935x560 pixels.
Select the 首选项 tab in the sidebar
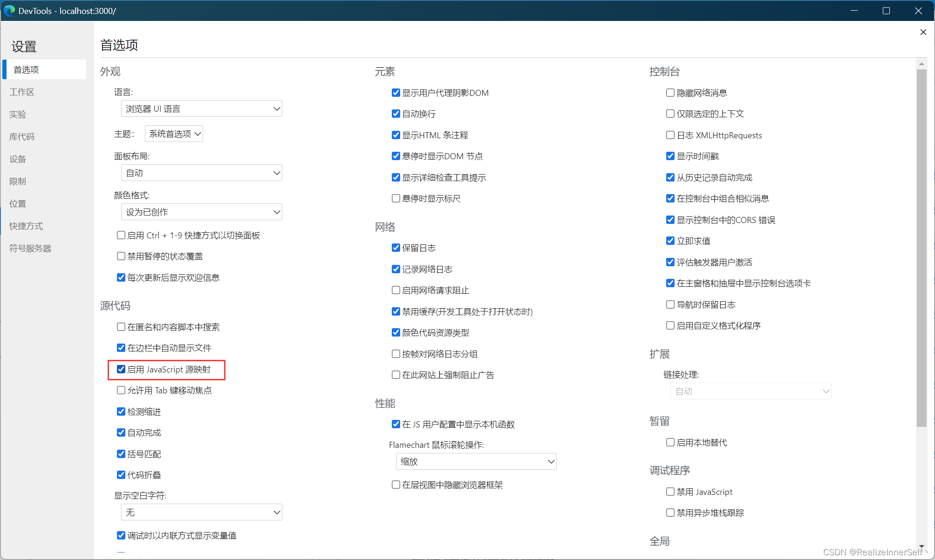[45, 69]
